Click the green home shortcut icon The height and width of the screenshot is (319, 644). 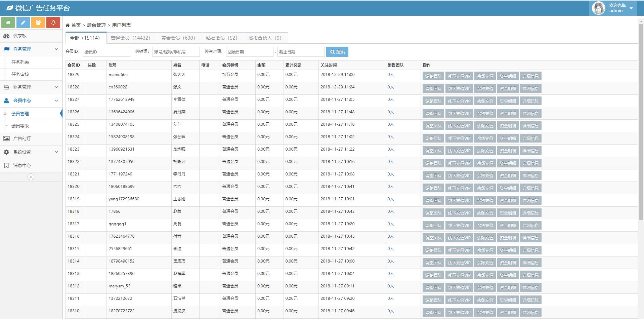(x=8, y=23)
